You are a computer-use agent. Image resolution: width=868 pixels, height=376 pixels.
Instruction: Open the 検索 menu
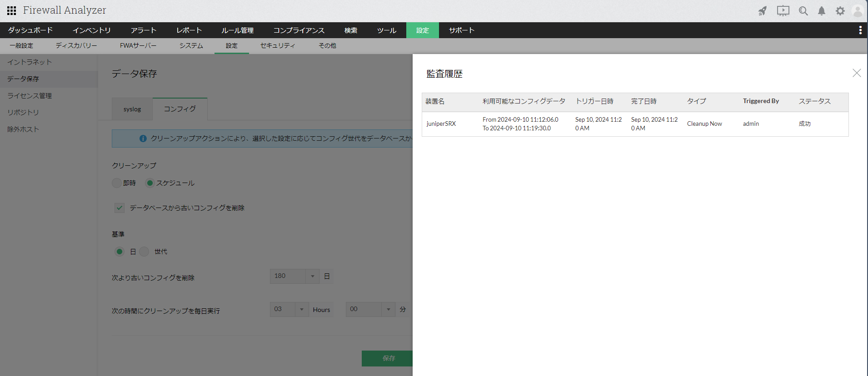coord(351,30)
